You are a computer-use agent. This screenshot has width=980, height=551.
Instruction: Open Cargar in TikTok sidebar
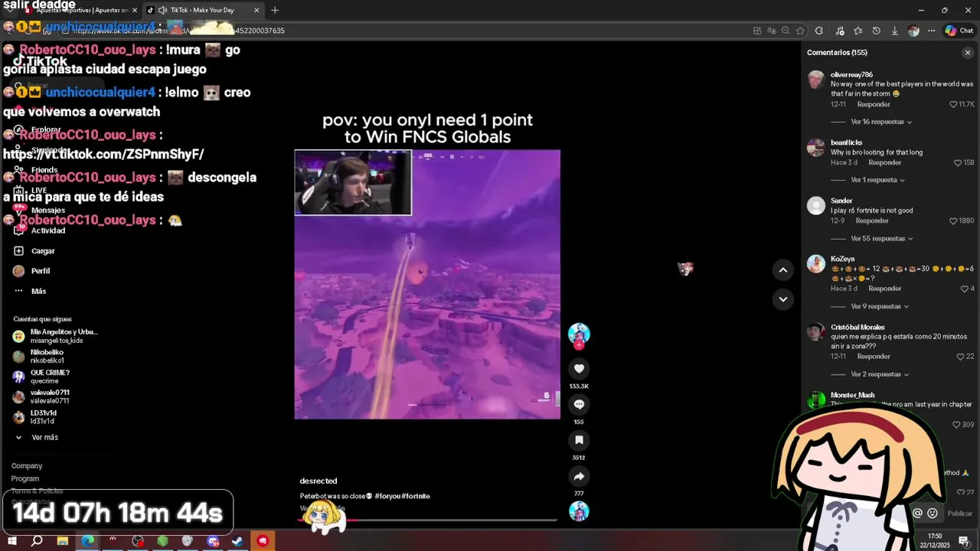34,251
